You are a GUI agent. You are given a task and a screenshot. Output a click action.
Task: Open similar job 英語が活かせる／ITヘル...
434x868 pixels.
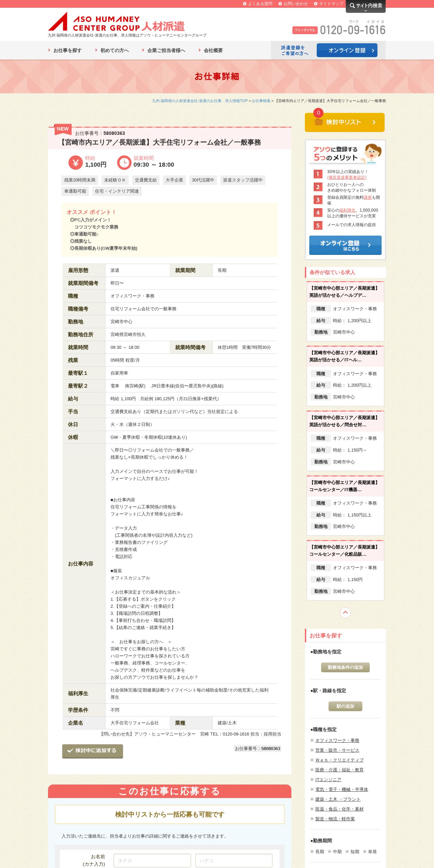coord(345,356)
